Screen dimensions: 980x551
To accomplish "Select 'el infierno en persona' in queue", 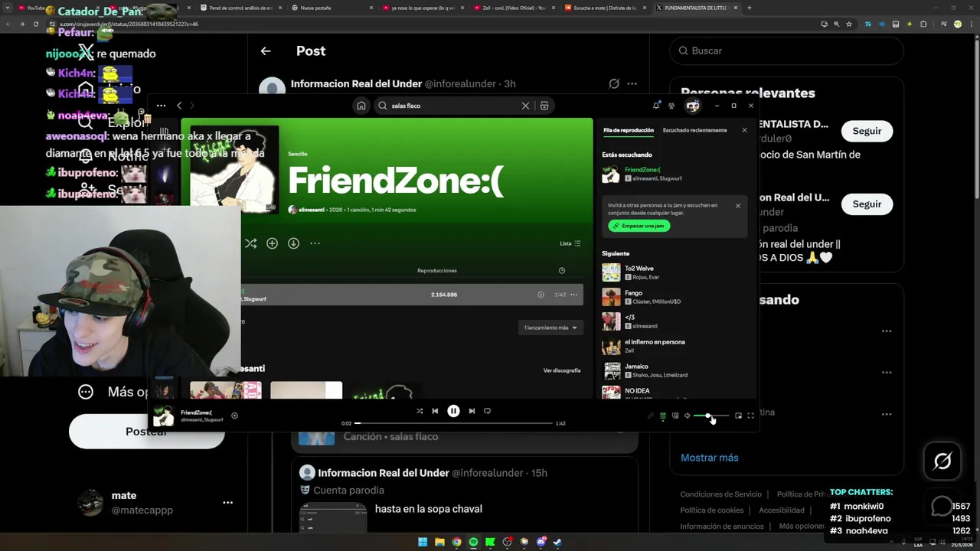I will coord(674,346).
